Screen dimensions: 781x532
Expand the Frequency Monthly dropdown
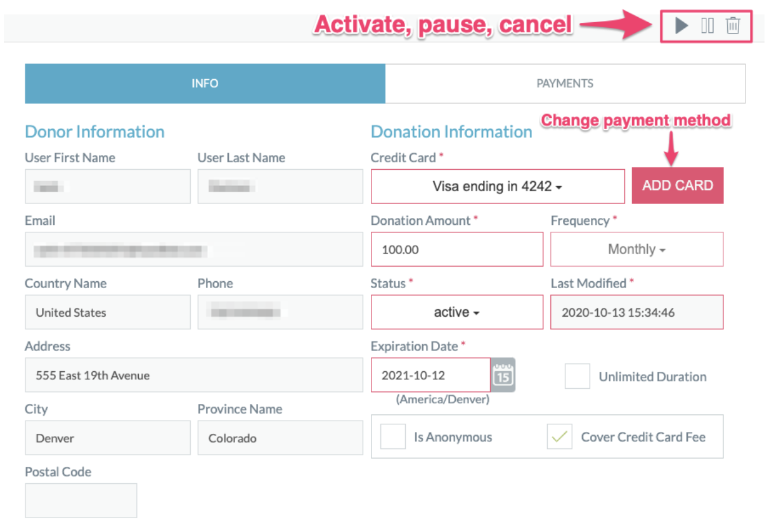[636, 250]
